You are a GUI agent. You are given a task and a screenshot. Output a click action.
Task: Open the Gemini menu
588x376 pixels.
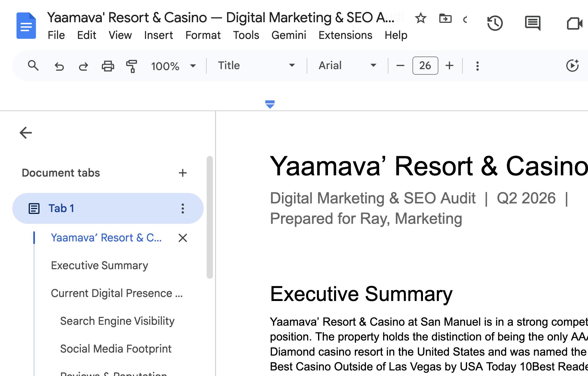289,35
